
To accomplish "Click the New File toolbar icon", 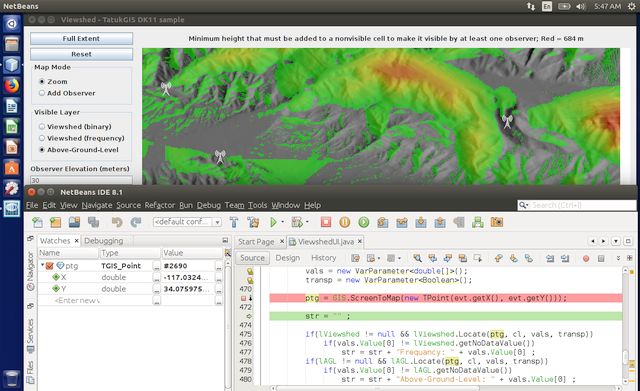I will click(38, 222).
